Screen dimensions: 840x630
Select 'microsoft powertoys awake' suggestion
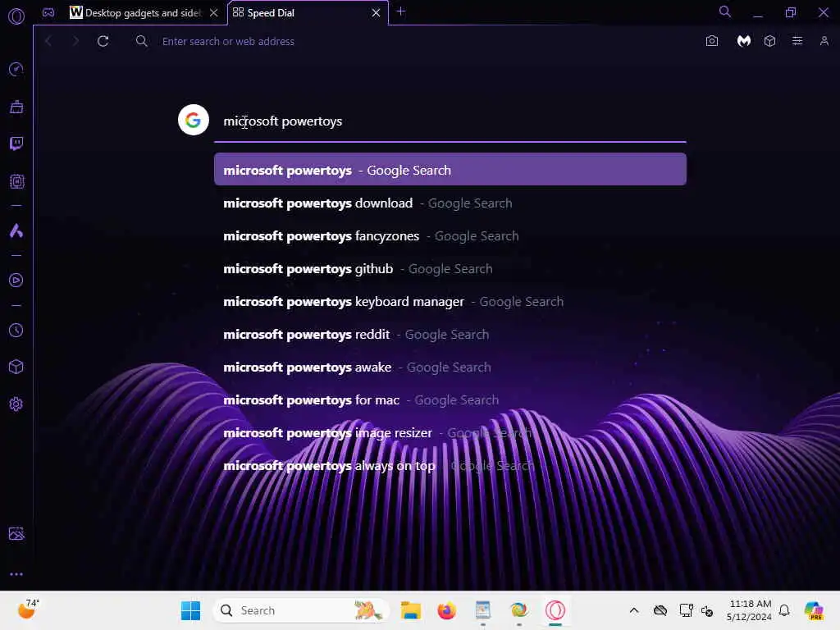(x=450, y=367)
